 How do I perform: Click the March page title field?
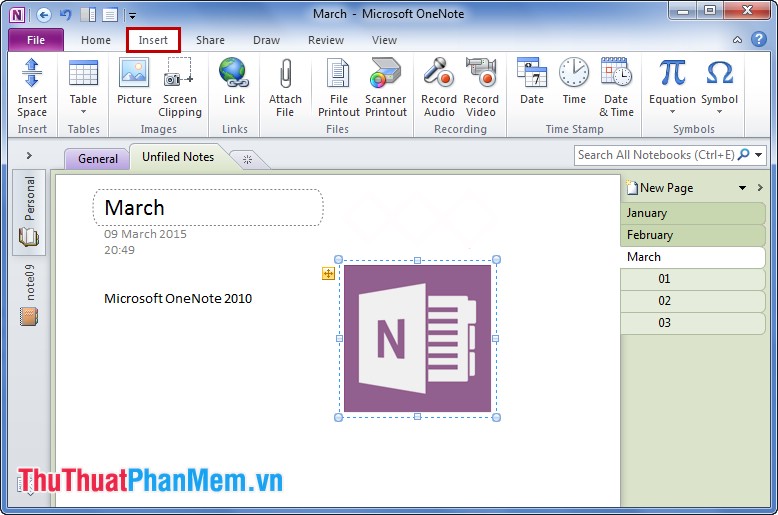click(208, 207)
